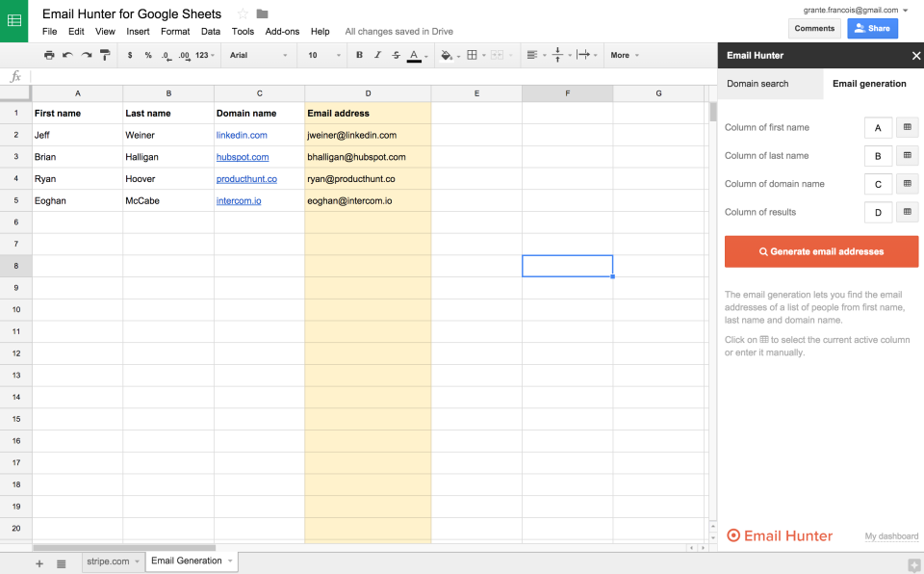Click the blue Share button
Viewport: 924px width, 574px height.
pos(872,28)
